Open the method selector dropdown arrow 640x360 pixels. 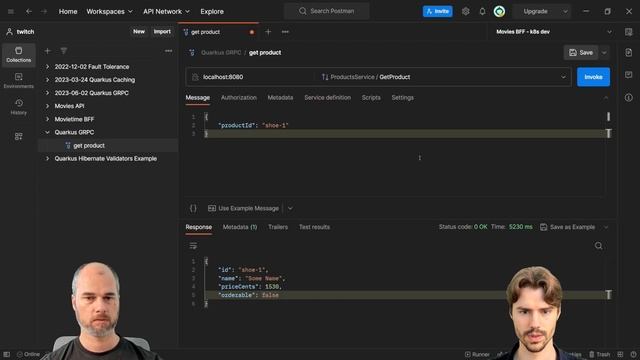(x=563, y=77)
